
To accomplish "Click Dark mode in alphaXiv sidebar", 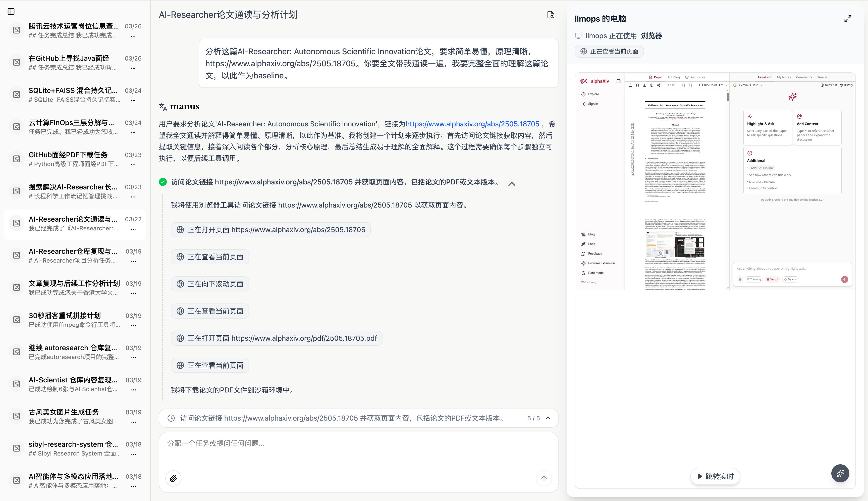I will coord(592,273).
